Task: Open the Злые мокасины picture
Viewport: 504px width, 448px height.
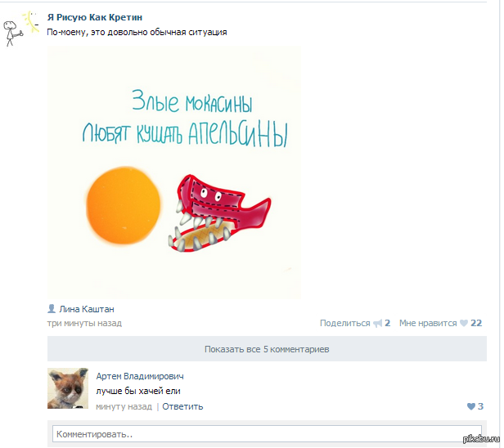Action: [x=174, y=172]
